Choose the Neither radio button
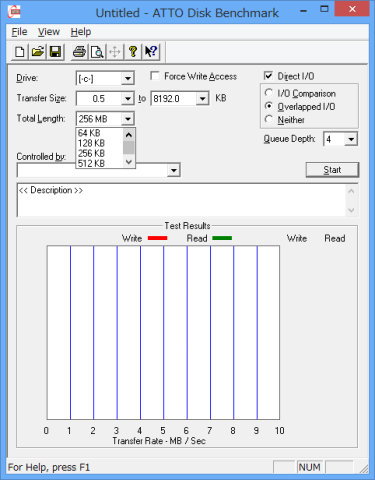Image resolution: width=375 pixels, height=480 pixels. [269, 119]
